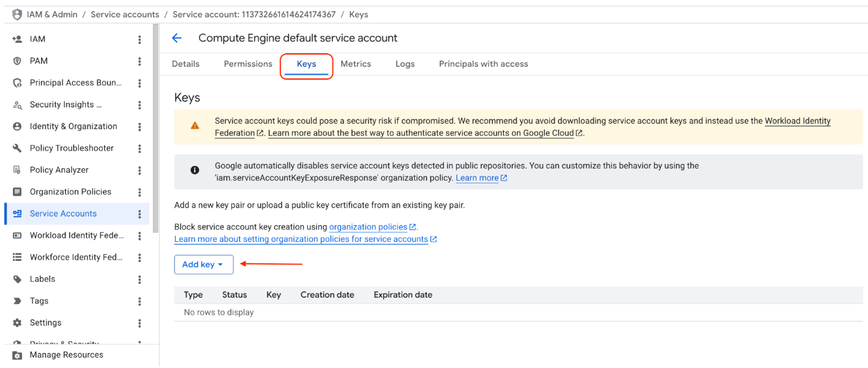This screenshot has width=868, height=368.
Task: Open the Logs tab
Action: click(405, 64)
